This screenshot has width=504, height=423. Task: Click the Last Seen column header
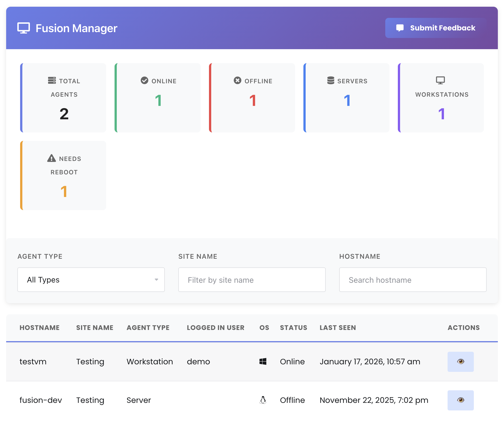click(338, 328)
